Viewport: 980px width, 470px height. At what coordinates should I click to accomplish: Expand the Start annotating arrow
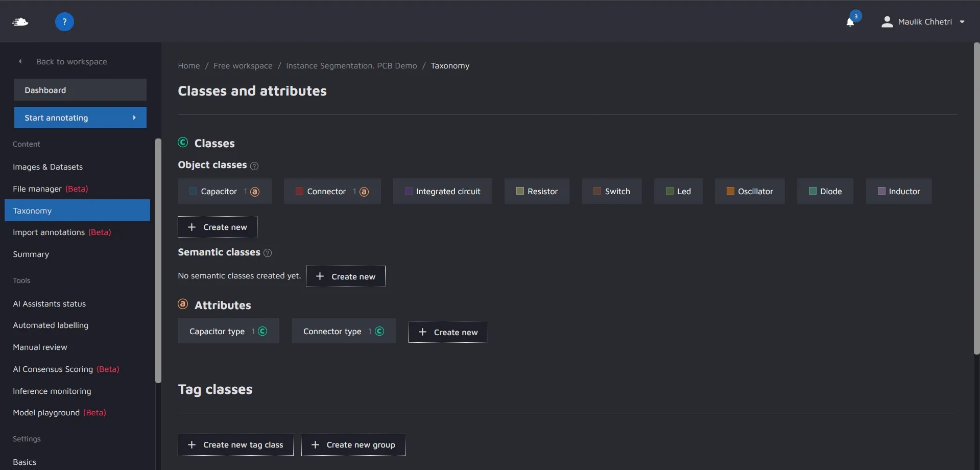(x=134, y=118)
